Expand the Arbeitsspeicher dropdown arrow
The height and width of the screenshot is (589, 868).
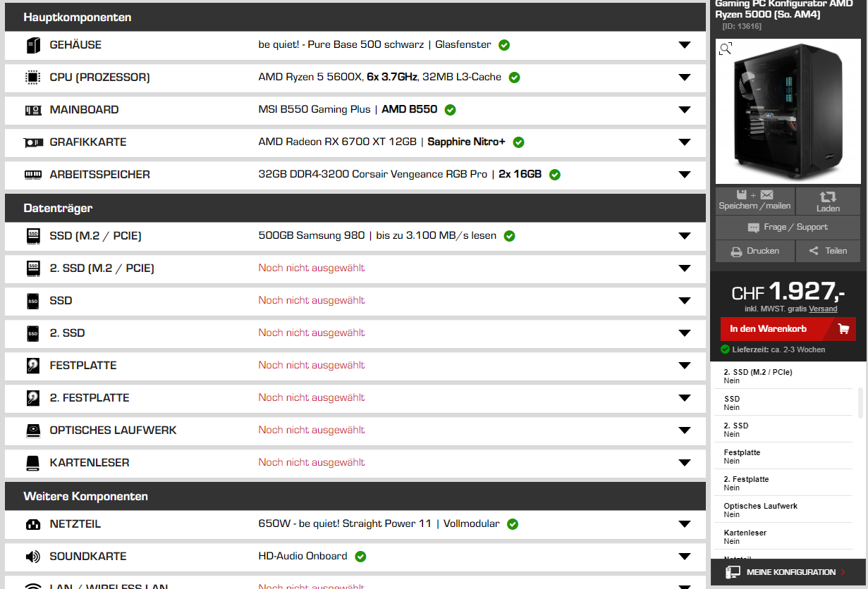click(684, 175)
